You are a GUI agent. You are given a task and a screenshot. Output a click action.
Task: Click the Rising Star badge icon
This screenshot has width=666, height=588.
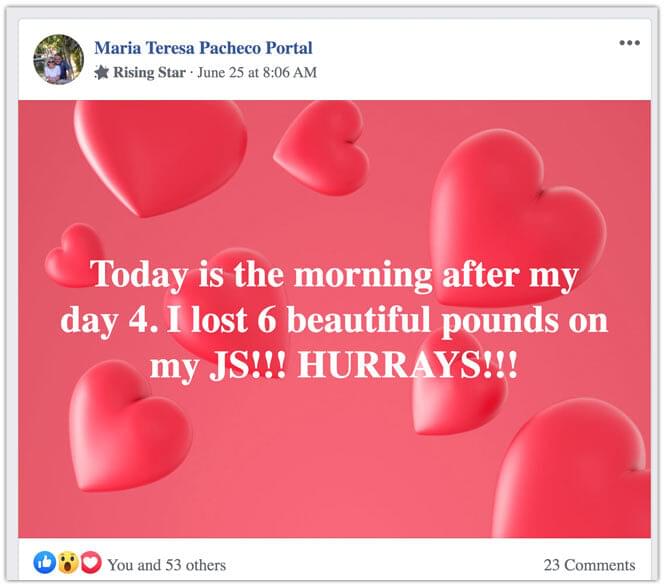101,73
